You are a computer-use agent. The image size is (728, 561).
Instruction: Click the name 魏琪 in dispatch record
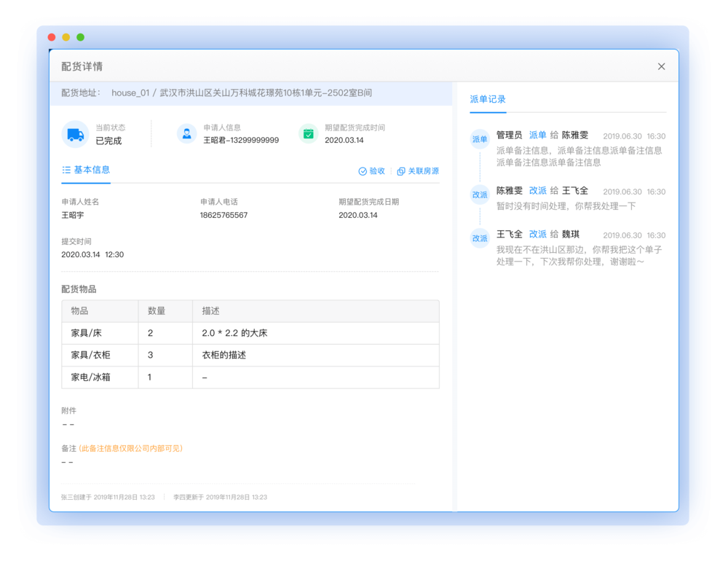pos(571,235)
